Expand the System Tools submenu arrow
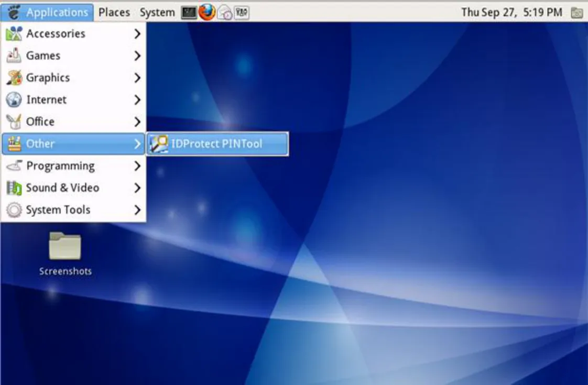This screenshot has height=385, width=588. [x=137, y=210]
